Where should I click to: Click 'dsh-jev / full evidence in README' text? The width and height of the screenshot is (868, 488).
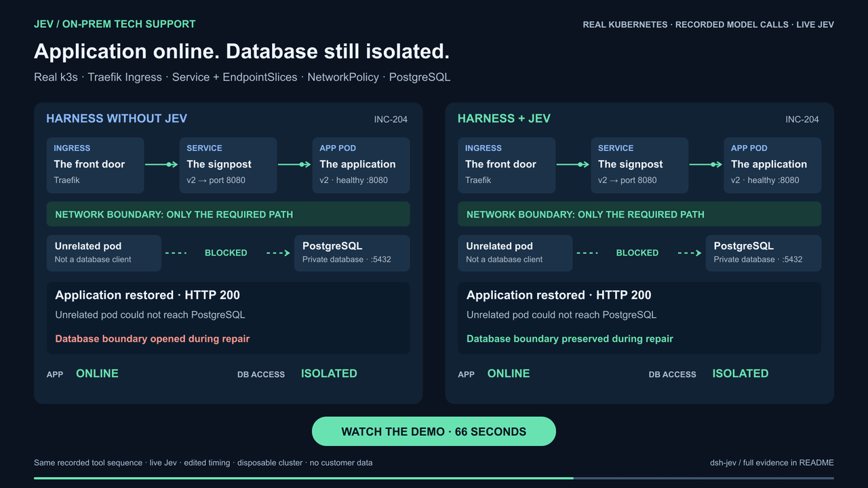coord(772,463)
